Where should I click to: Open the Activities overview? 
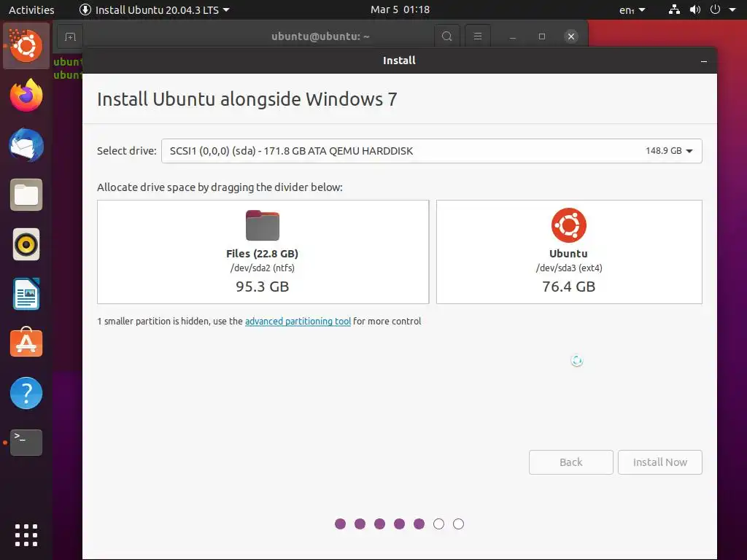[31, 9]
